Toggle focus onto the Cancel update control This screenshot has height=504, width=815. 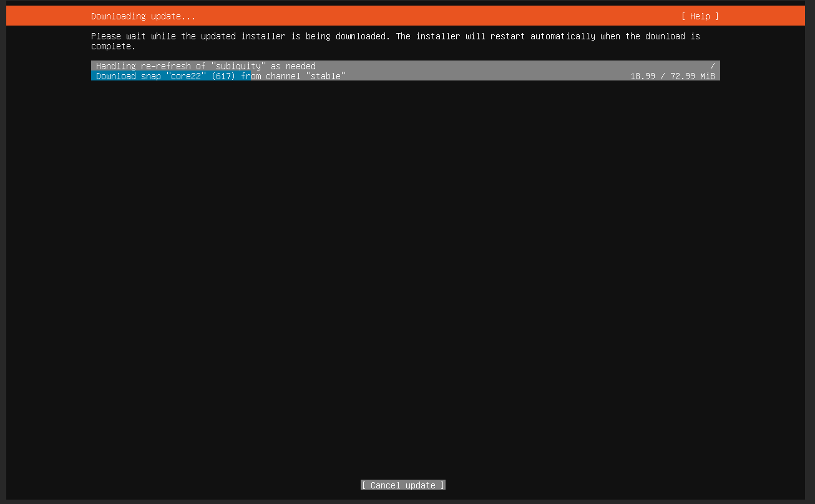(403, 485)
